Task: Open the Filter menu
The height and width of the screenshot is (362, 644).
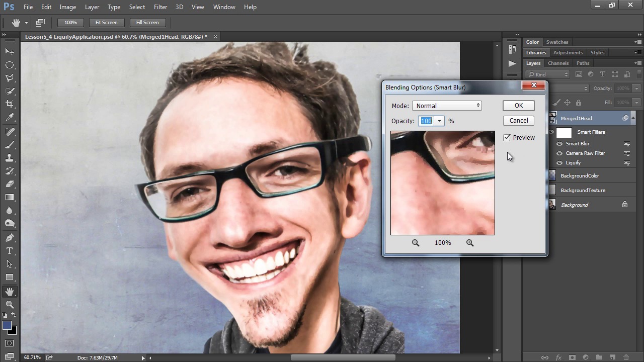Action: point(160,7)
